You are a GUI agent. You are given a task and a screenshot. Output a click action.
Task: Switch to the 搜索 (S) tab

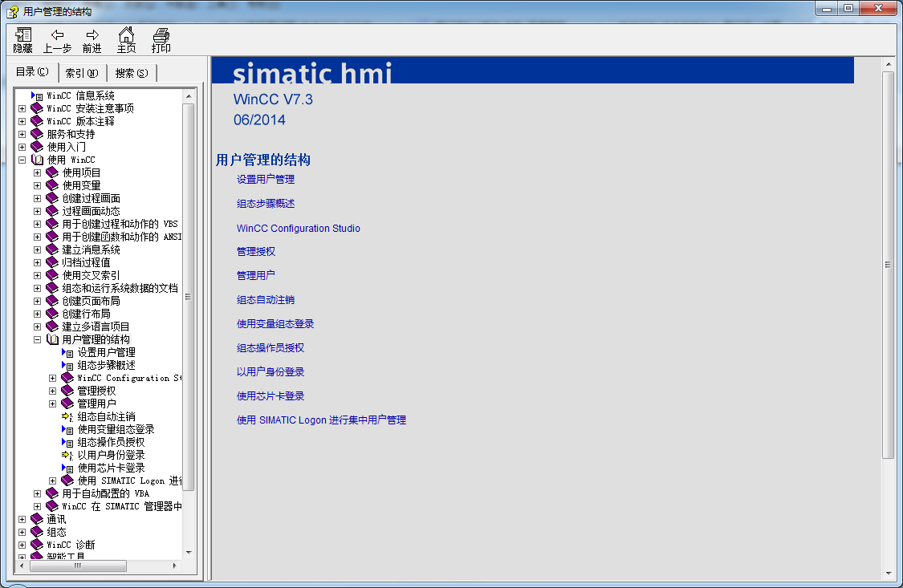tap(132, 73)
